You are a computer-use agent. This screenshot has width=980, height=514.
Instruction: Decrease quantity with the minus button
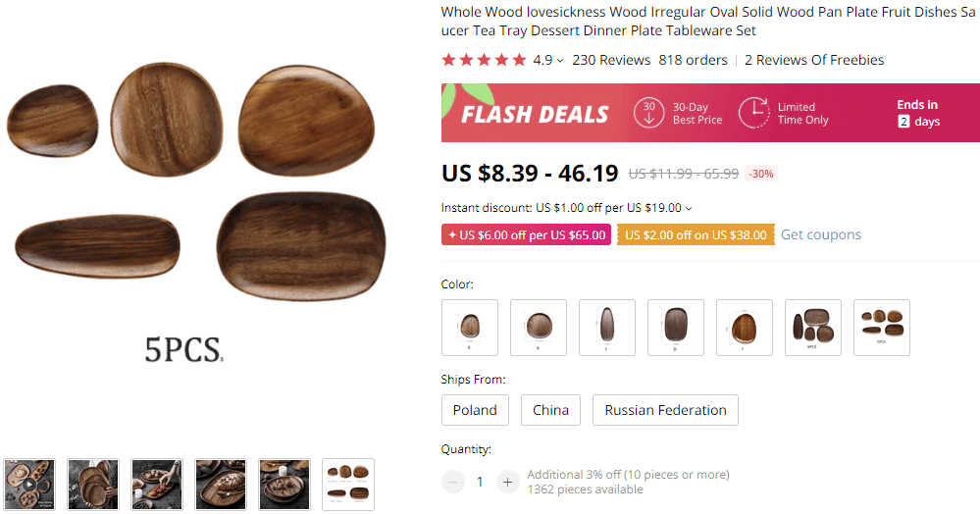click(x=453, y=482)
